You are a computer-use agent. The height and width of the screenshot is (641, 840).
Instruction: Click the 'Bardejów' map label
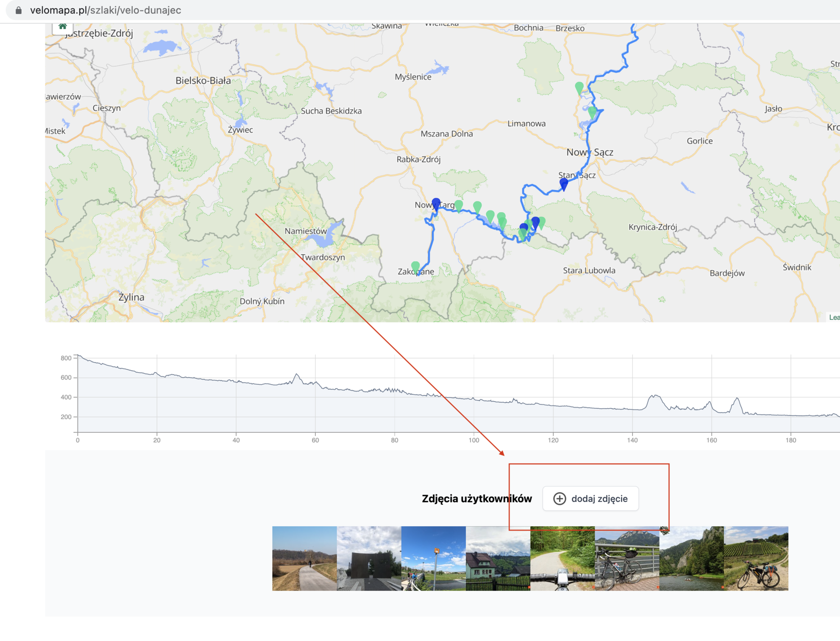pos(727,273)
